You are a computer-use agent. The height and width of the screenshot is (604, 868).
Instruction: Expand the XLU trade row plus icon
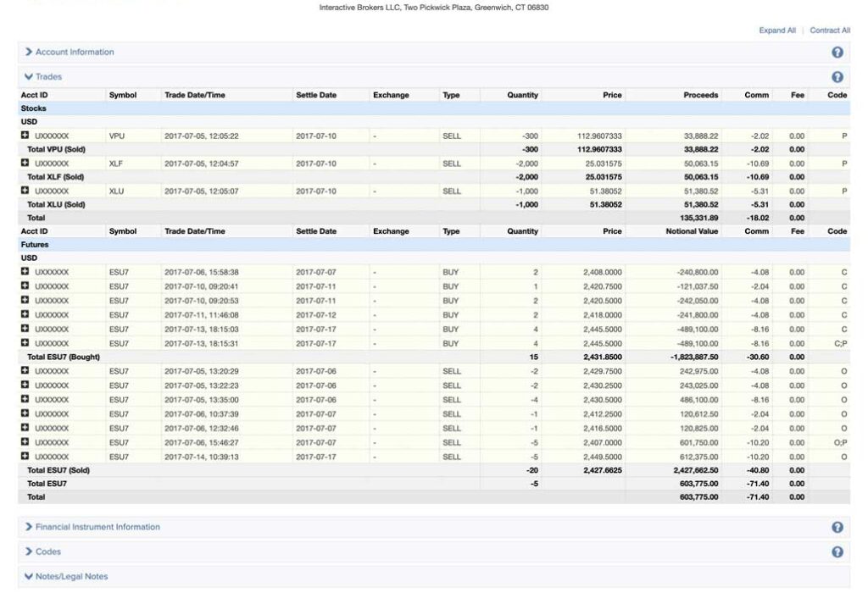coord(25,191)
